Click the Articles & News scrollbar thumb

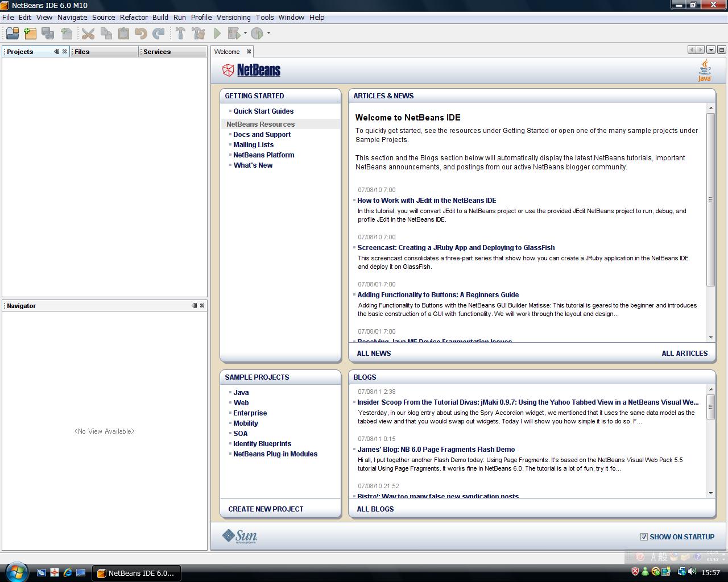pyautogui.click(x=710, y=199)
